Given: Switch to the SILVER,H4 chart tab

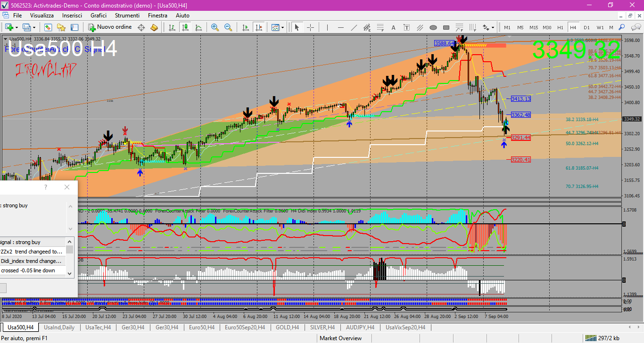Looking at the screenshot, I should (x=322, y=327).
